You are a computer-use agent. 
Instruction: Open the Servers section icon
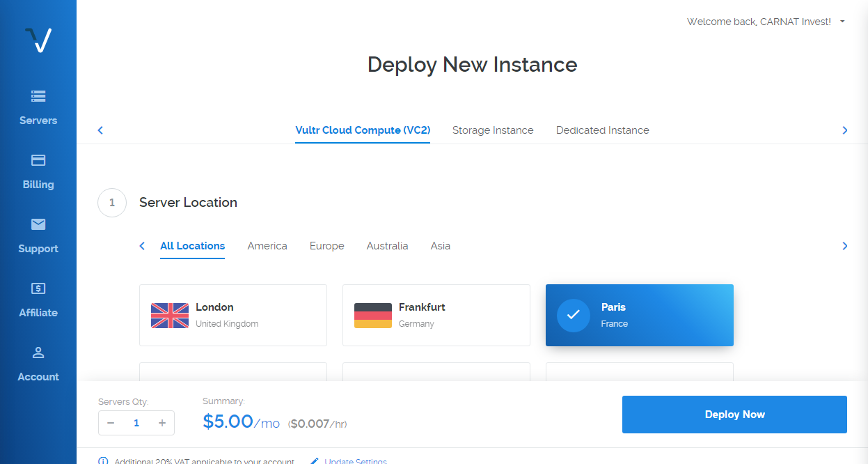[x=38, y=96]
